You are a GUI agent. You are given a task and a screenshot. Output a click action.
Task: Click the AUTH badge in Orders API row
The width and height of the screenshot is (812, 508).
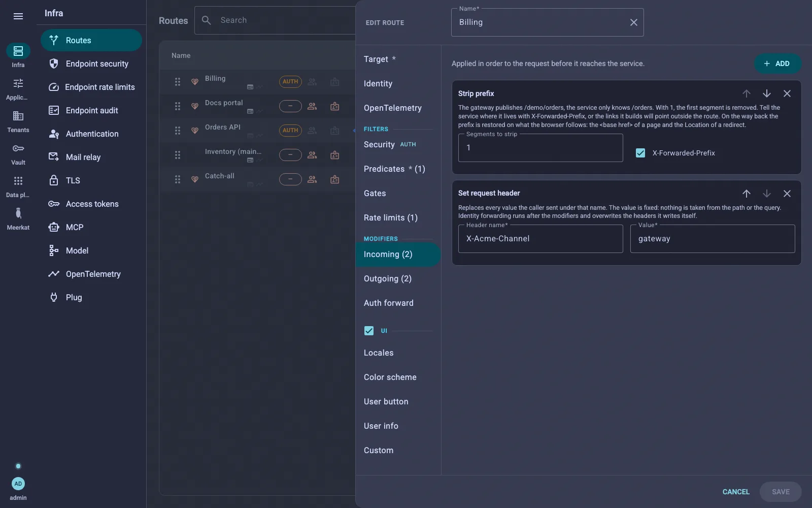(x=290, y=131)
